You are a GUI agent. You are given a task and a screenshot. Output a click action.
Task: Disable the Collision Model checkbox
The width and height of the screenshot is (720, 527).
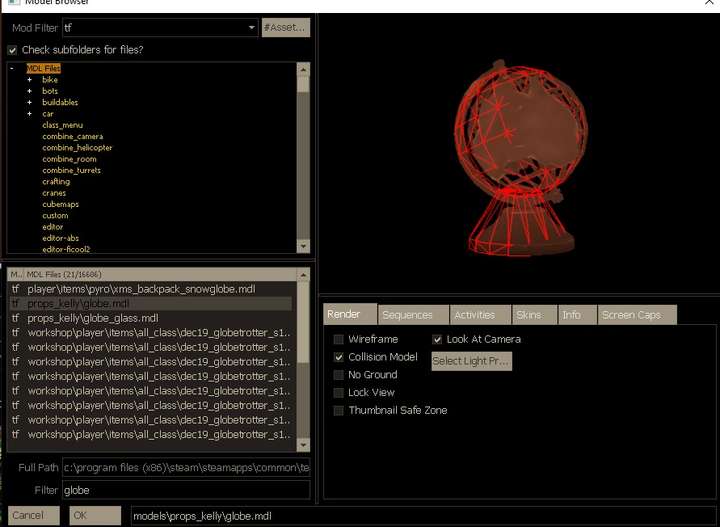tap(339, 357)
